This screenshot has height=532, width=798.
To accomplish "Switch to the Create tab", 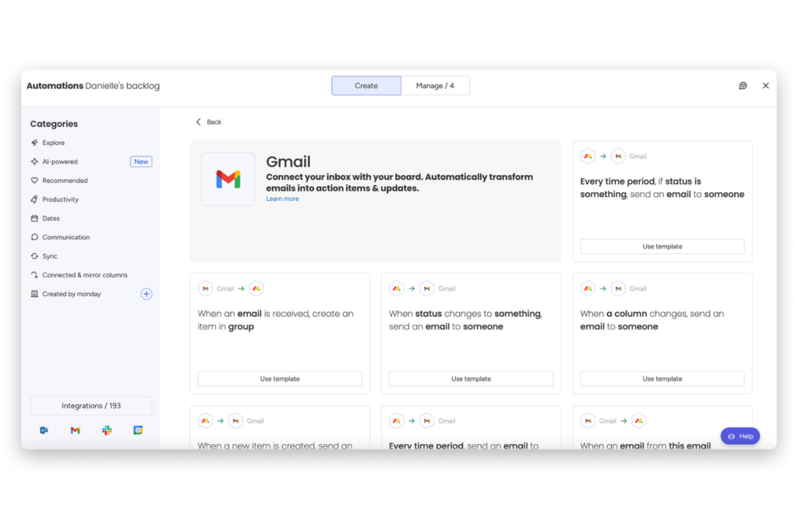I will (x=366, y=86).
